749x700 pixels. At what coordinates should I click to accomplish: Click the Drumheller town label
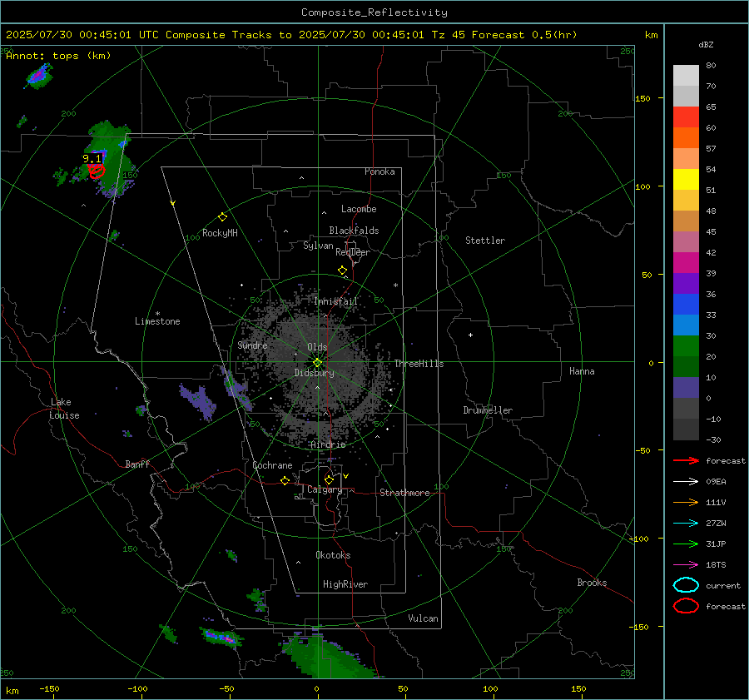pyautogui.click(x=488, y=410)
